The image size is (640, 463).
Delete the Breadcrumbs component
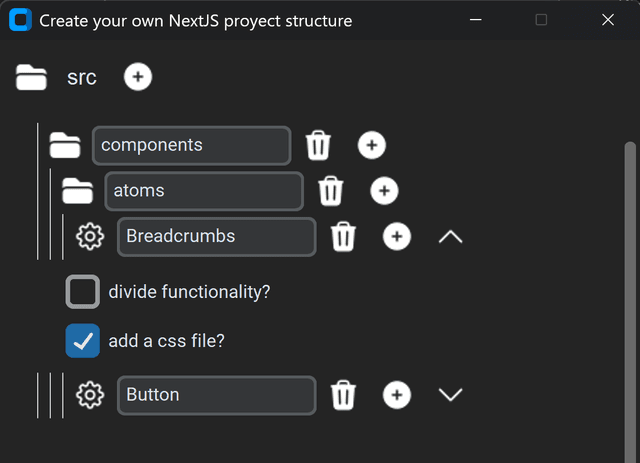point(343,236)
